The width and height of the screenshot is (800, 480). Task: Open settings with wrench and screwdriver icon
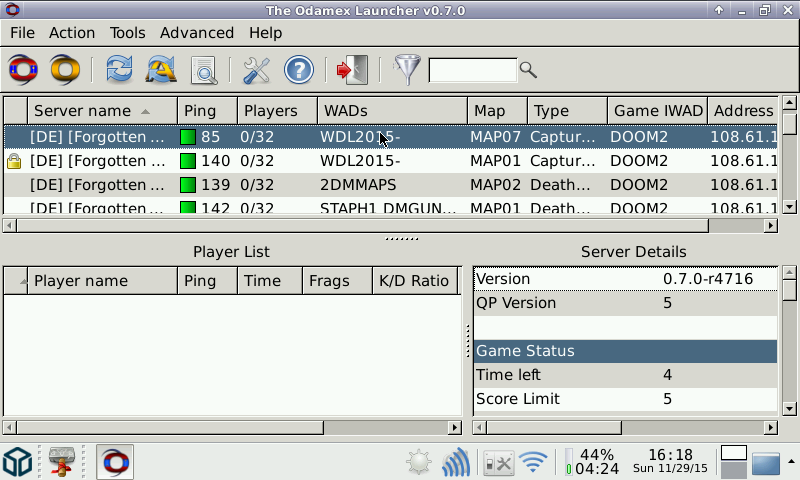256,70
